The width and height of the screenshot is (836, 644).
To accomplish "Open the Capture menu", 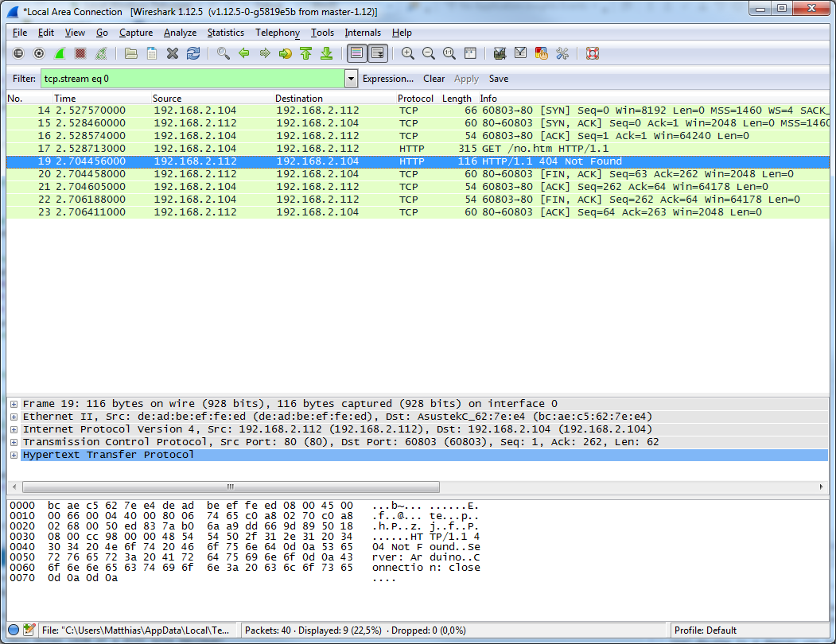I will tap(136, 33).
